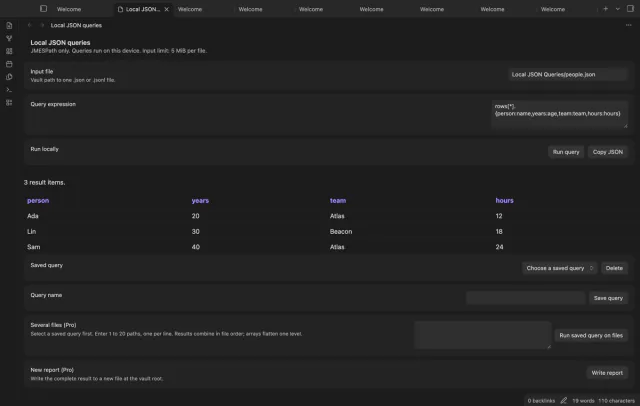Select Welcome tab left of Local JSON tab

(x=69, y=9)
